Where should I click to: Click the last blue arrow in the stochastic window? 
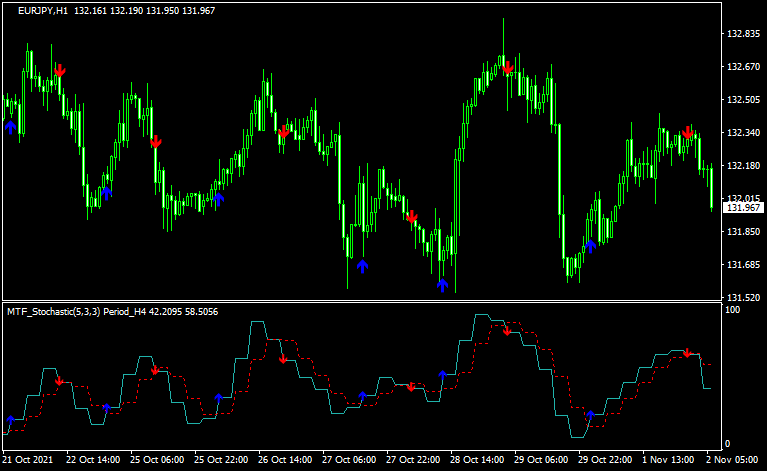590,414
